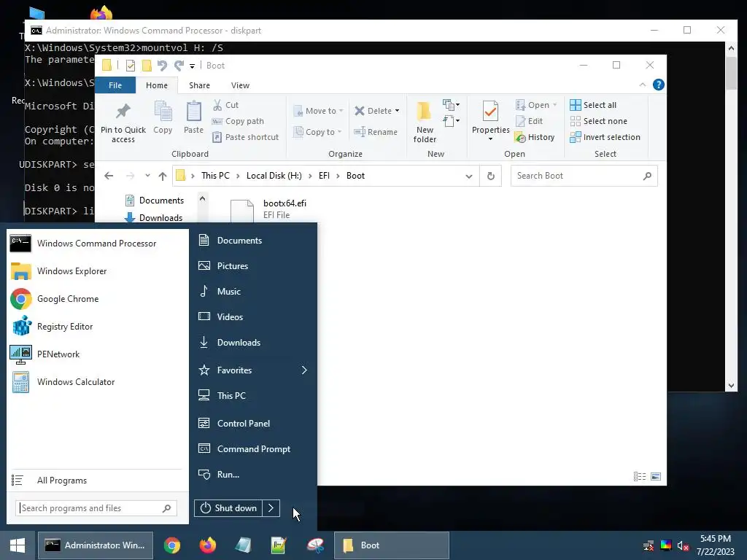The height and width of the screenshot is (560, 747).
Task: Cut the selected item
Action: [225, 105]
